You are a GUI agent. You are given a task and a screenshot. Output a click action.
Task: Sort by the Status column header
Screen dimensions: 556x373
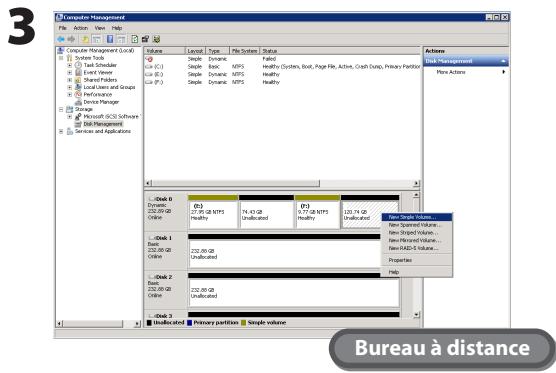tap(340, 51)
